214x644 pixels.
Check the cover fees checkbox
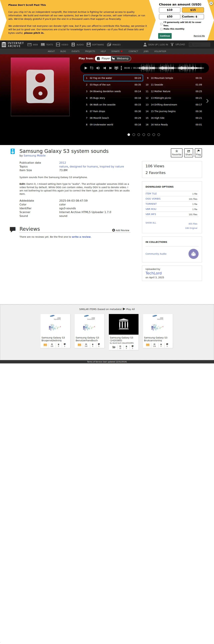pos(161,24)
